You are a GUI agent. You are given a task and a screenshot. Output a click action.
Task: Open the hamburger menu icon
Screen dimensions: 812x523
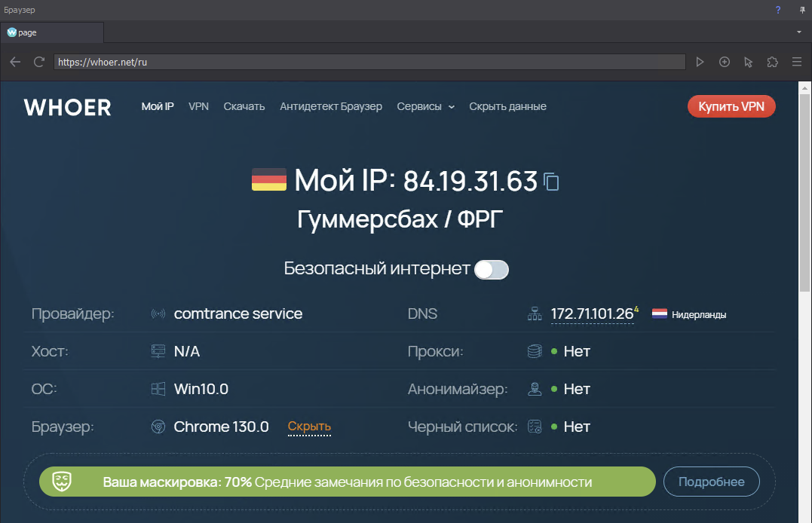(797, 62)
